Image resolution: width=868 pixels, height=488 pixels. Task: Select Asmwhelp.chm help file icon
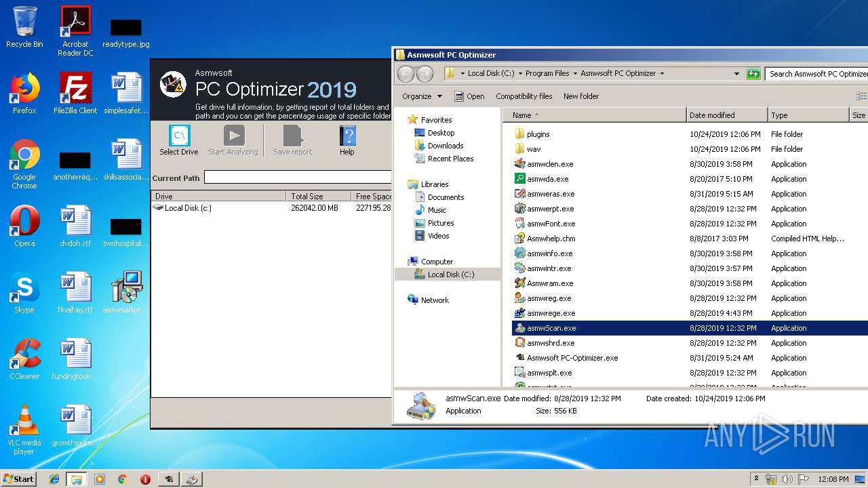(520, 239)
